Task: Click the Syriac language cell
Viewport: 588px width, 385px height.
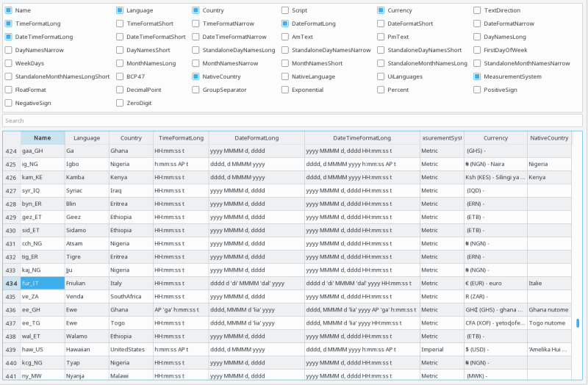Action: coord(87,190)
